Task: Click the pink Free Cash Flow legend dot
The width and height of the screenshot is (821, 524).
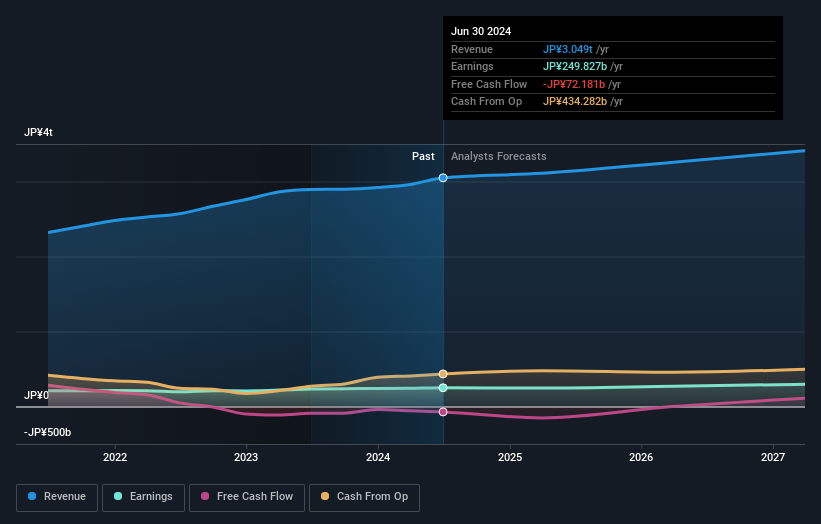Action: click(x=205, y=496)
